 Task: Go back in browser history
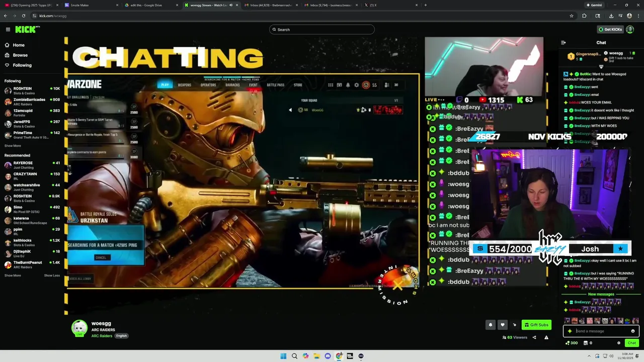pos(6,16)
